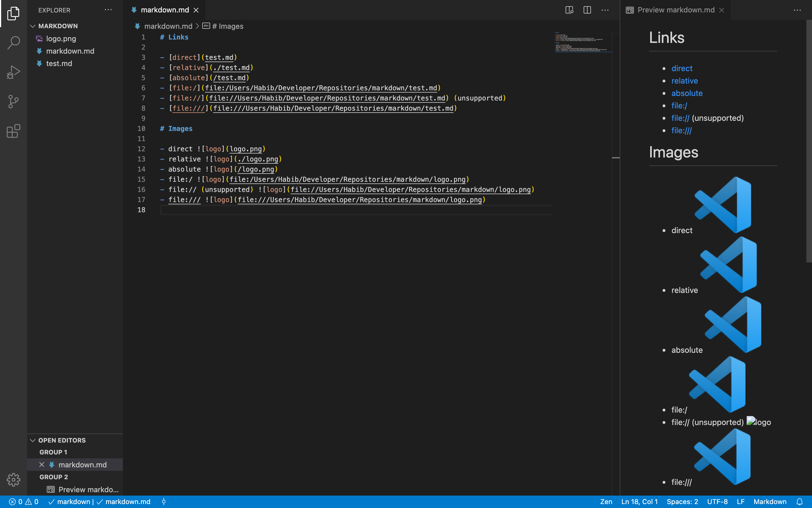812x508 pixels.
Task: Click the GROUP 1 label in Open Editors
Action: (53, 452)
